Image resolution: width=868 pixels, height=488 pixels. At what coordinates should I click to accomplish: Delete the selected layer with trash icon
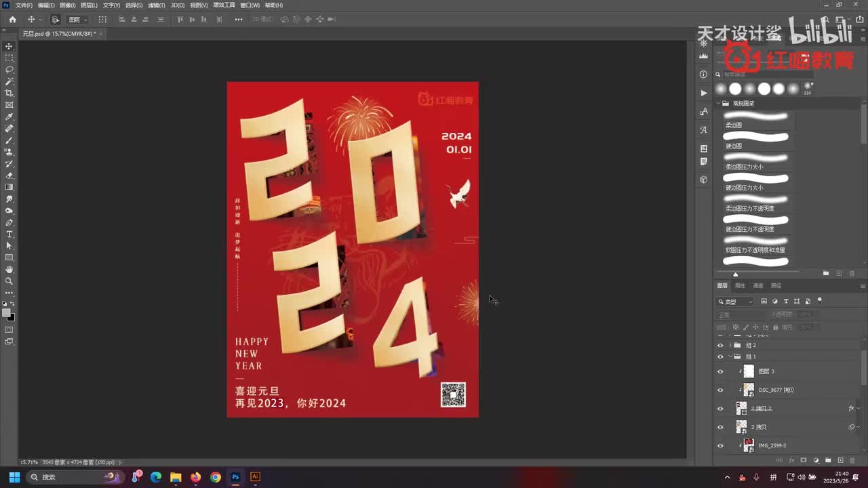[x=852, y=460]
